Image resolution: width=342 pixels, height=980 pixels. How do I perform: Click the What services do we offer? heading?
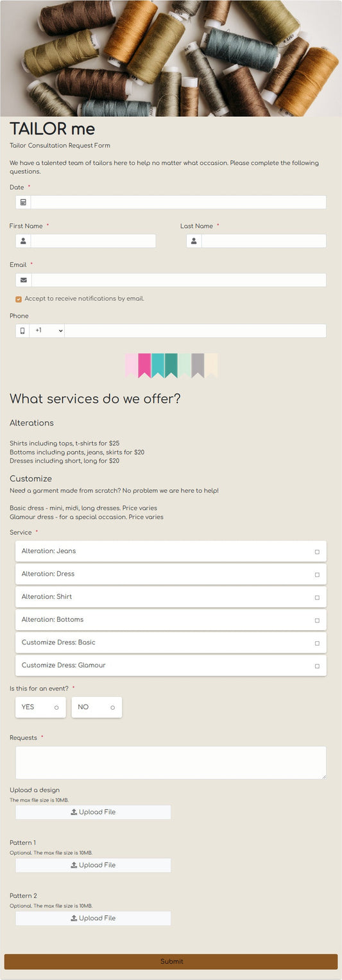pos(95,399)
